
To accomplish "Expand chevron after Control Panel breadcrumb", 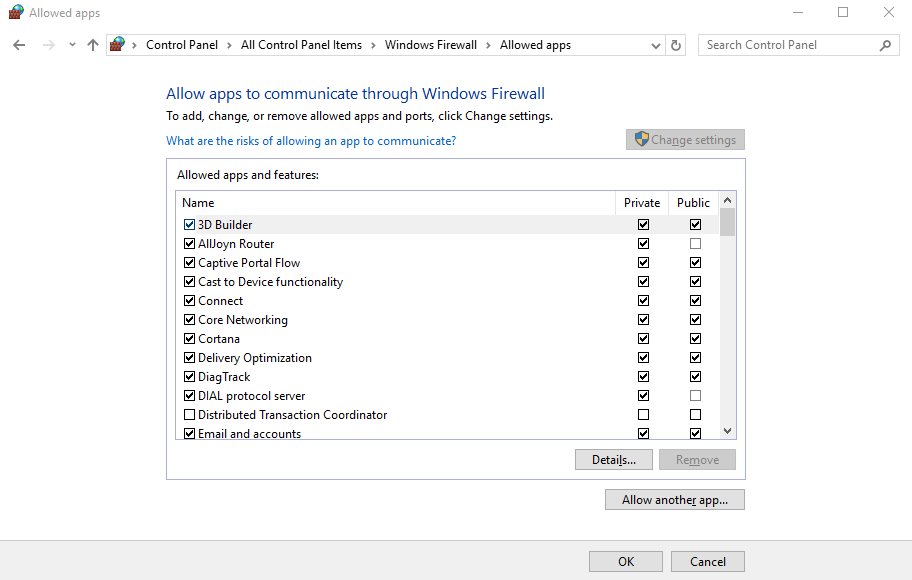I will click(x=229, y=45).
